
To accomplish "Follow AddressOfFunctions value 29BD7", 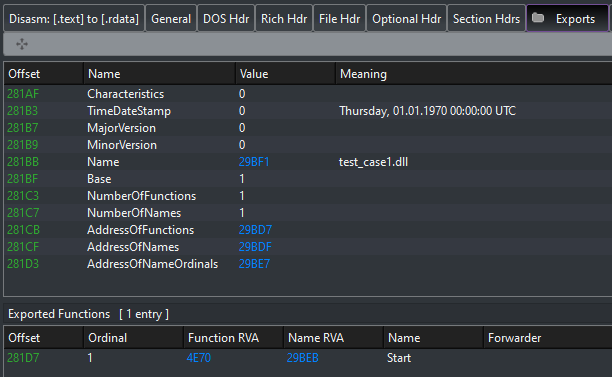I will coord(255,230).
